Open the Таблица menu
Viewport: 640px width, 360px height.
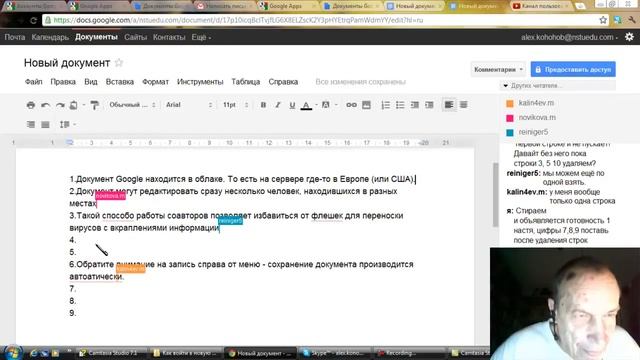(246, 82)
